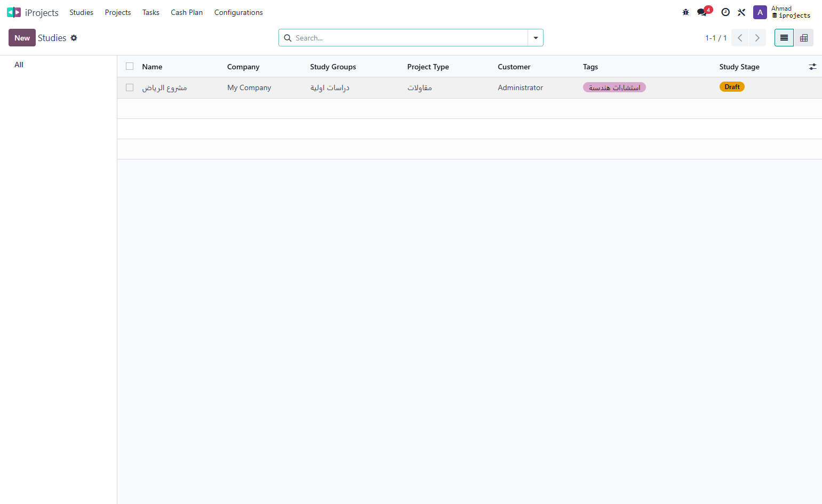Click the search magnifier icon
822x504 pixels.
(x=288, y=38)
